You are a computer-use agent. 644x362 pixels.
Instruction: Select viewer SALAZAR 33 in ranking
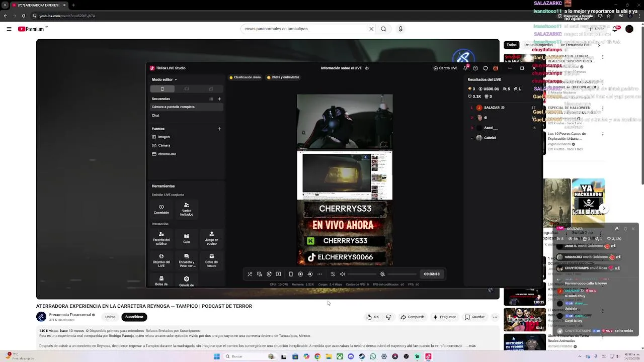[502, 108]
